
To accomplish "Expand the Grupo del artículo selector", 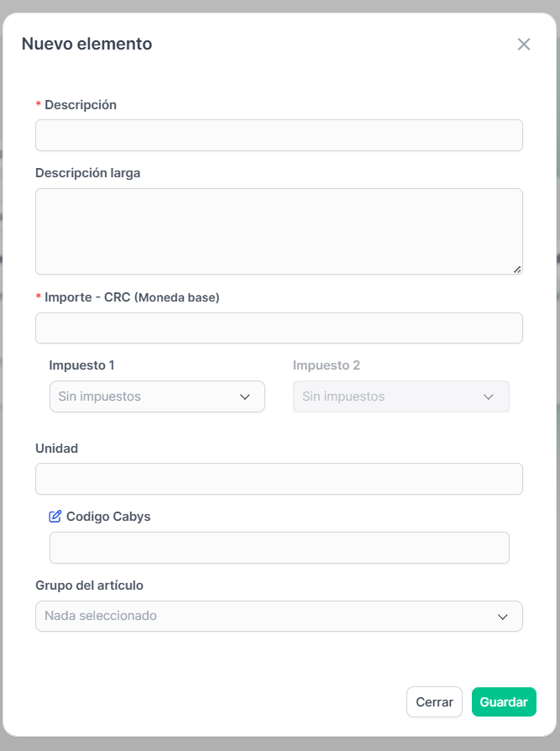I will [x=279, y=616].
